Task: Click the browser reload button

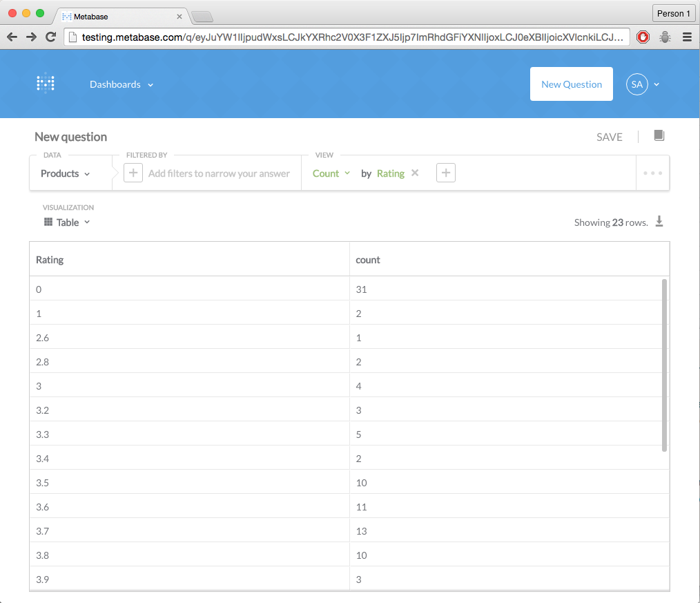Action: tap(50, 37)
